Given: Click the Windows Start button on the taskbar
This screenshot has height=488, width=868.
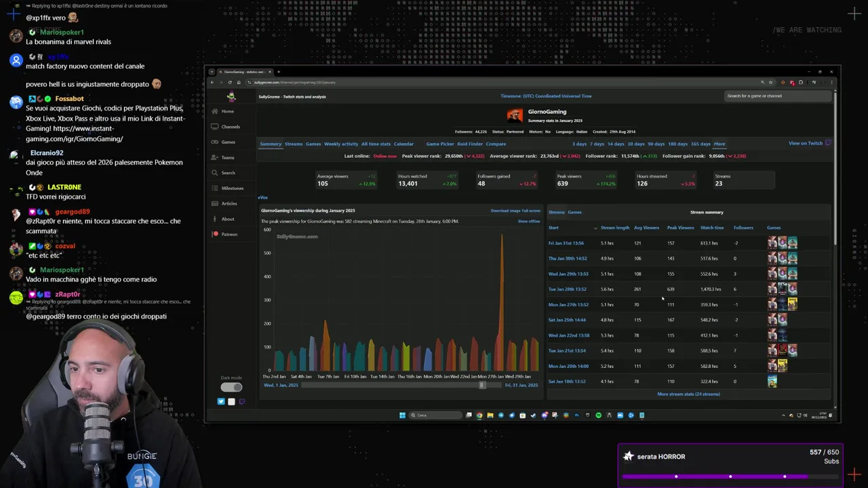Looking at the screenshot, I should pos(402,415).
